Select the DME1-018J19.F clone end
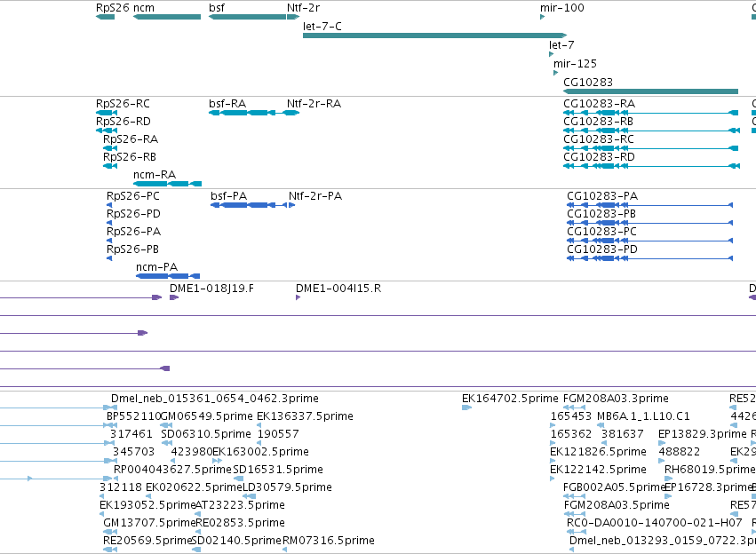 [211, 289]
